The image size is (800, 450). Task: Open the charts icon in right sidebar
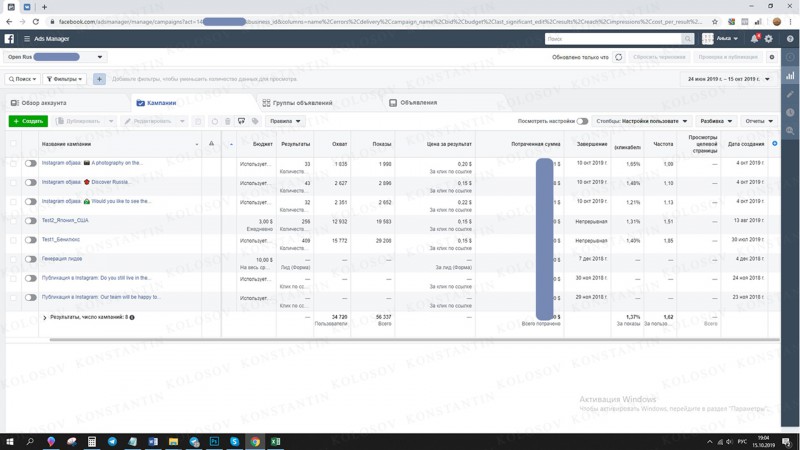click(x=790, y=76)
